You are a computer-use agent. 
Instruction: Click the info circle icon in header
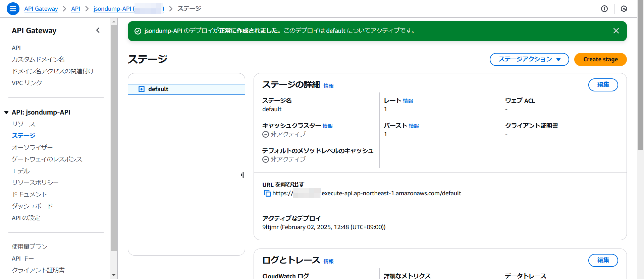(x=604, y=9)
